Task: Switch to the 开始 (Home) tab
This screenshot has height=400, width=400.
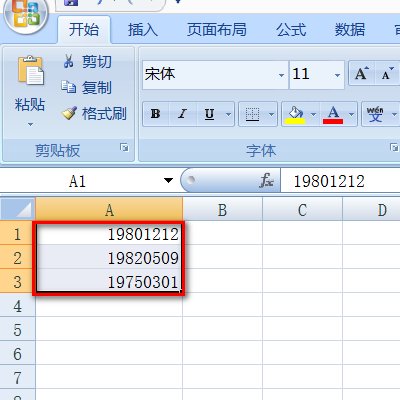Action: (84, 30)
